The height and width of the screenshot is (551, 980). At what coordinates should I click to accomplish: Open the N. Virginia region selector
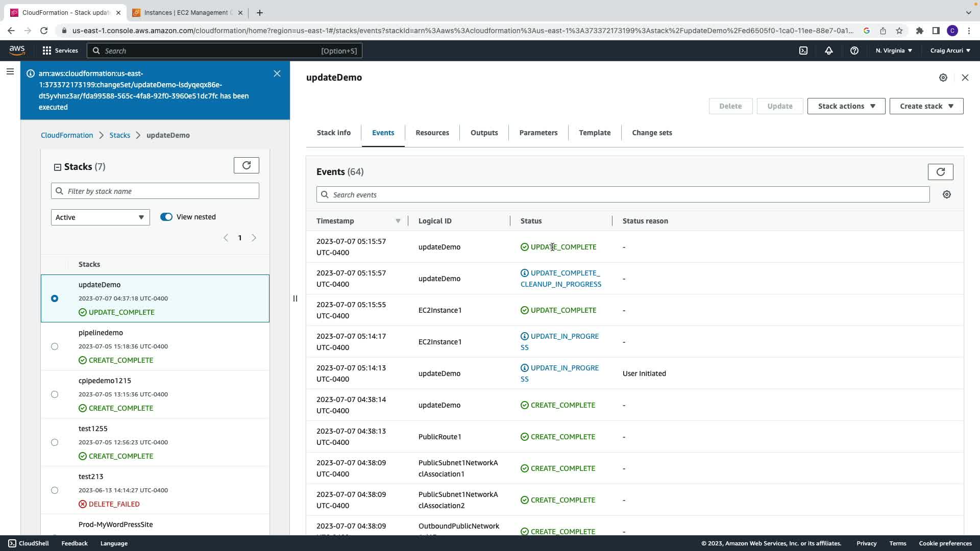click(894, 51)
